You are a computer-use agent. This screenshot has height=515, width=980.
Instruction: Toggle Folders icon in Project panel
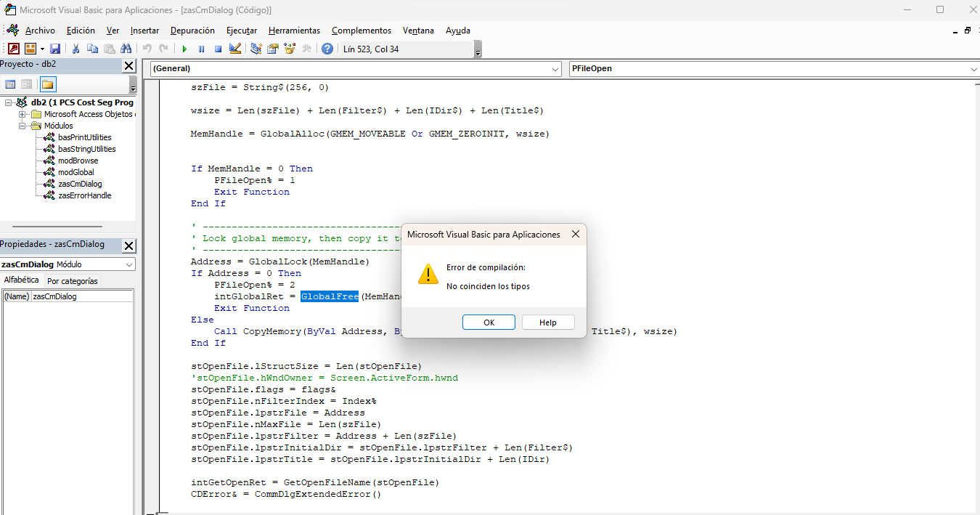tap(47, 84)
